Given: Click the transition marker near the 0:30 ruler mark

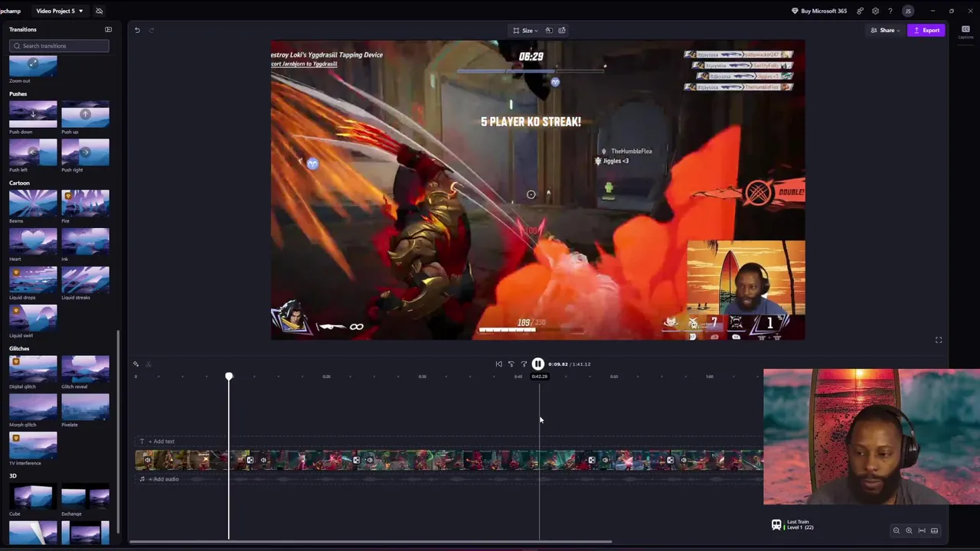Looking at the screenshot, I should (x=357, y=460).
